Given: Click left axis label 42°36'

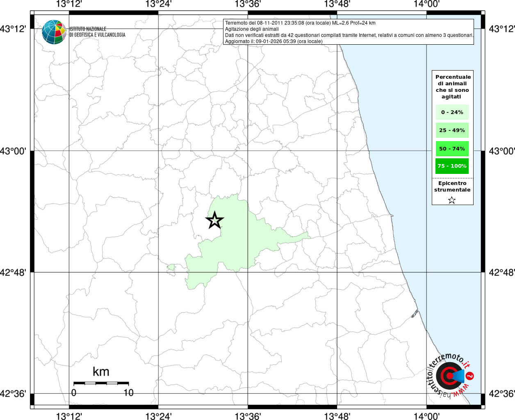Looking at the screenshot, I should coord(13,394).
